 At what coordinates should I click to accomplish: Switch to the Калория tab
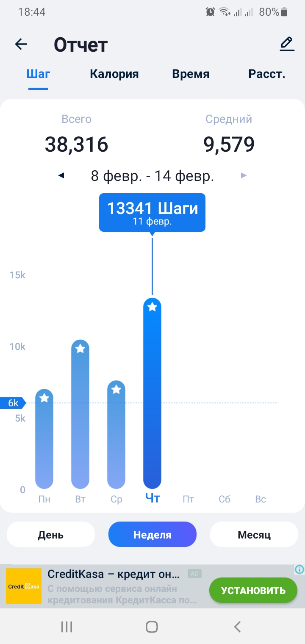tap(114, 74)
